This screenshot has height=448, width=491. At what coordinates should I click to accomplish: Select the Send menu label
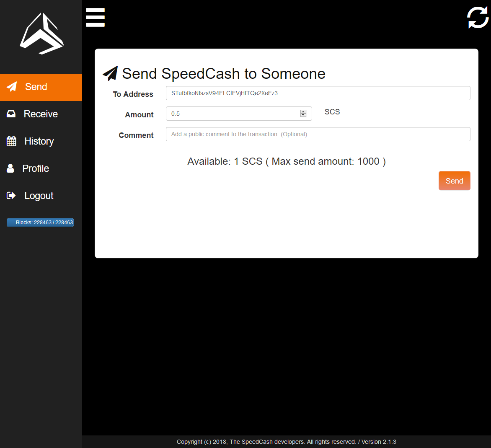(x=36, y=87)
